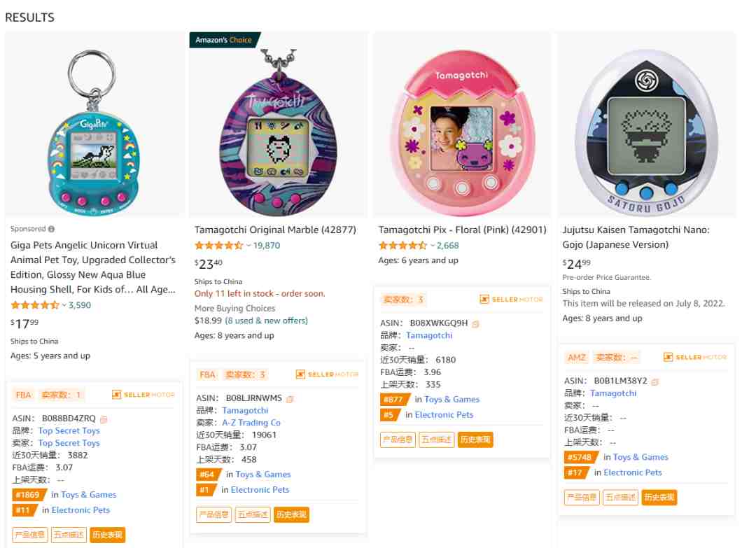The height and width of the screenshot is (548, 756).
Task: Click the Sponsored info icon on Giga Pets listing
Action: (51, 229)
